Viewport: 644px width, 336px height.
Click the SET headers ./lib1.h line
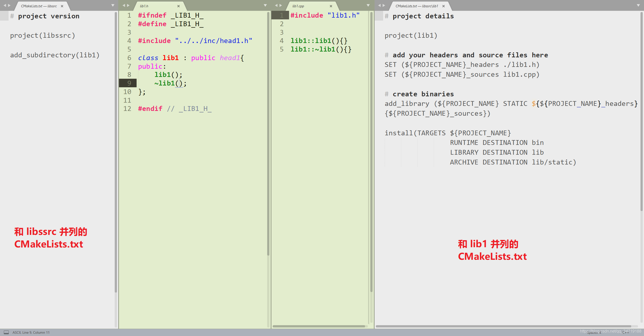click(462, 65)
